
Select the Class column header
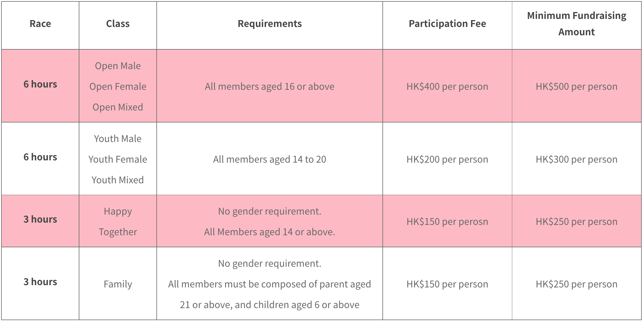click(118, 24)
